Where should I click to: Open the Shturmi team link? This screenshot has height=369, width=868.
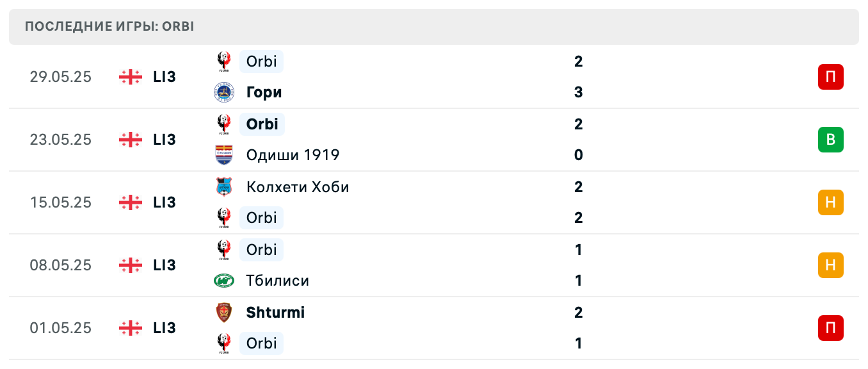[x=275, y=313]
